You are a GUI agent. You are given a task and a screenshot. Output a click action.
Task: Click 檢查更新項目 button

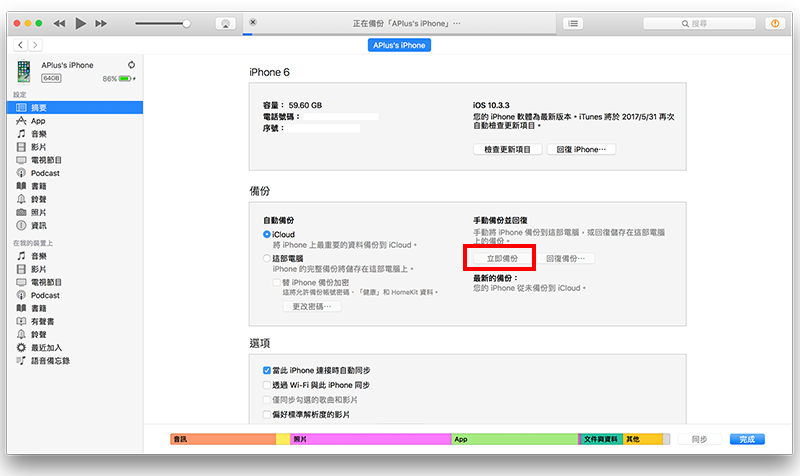click(x=507, y=149)
